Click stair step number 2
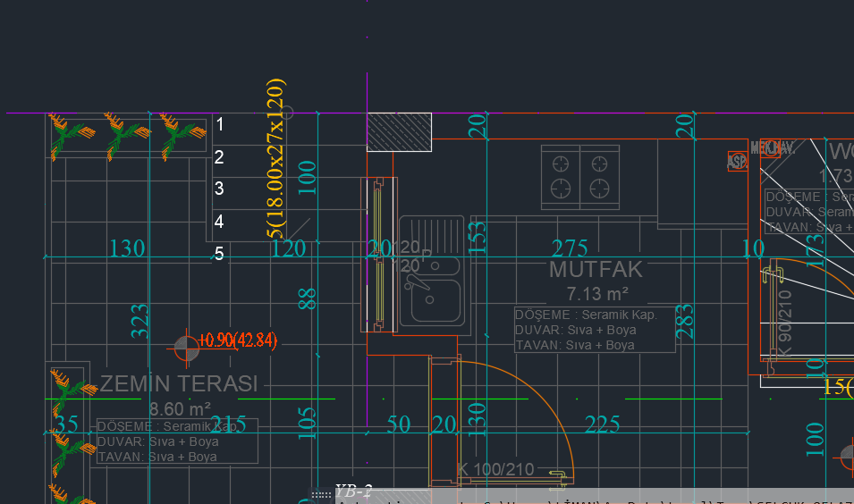Viewport: 854px width, 504px height. (x=219, y=157)
